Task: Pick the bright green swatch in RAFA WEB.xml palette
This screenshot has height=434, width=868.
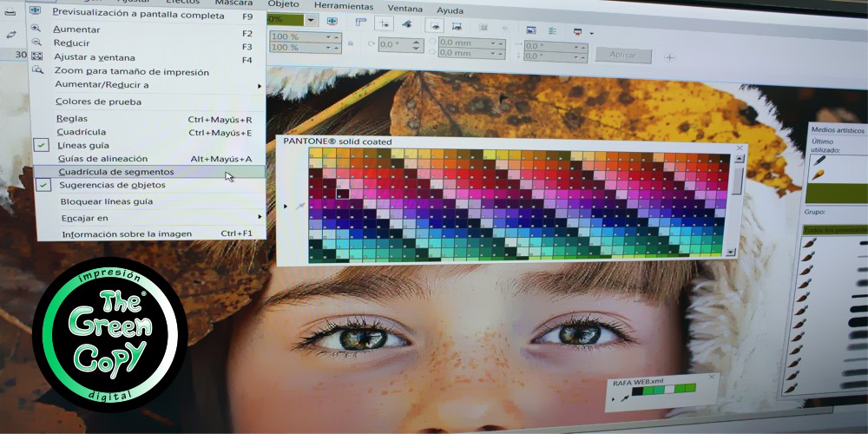Action: [680, 389]
